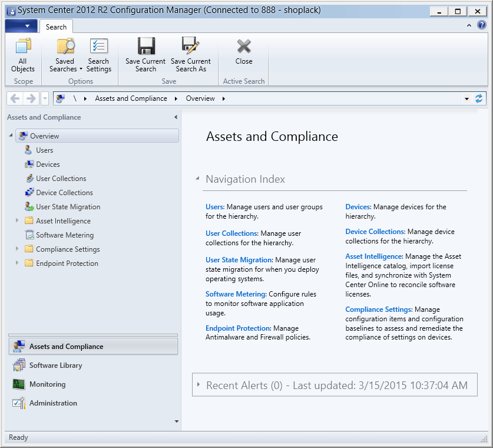Open the address bar history dropdown

pos(466,99)
